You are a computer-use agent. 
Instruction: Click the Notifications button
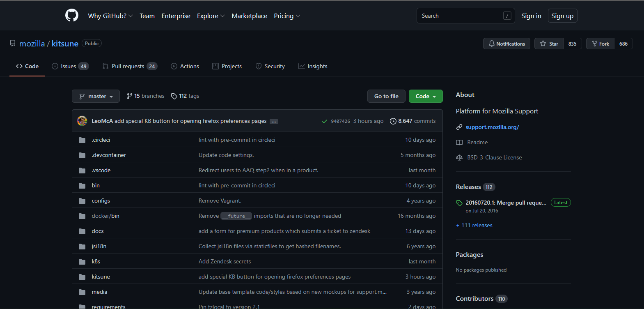pyautogui.click(x=506, y=44)
